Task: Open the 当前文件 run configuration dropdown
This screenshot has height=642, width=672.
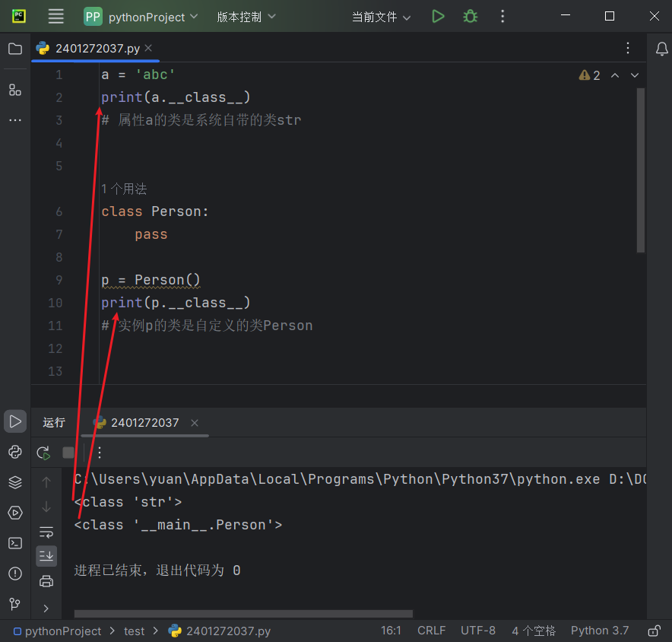Action: [381, 17]
